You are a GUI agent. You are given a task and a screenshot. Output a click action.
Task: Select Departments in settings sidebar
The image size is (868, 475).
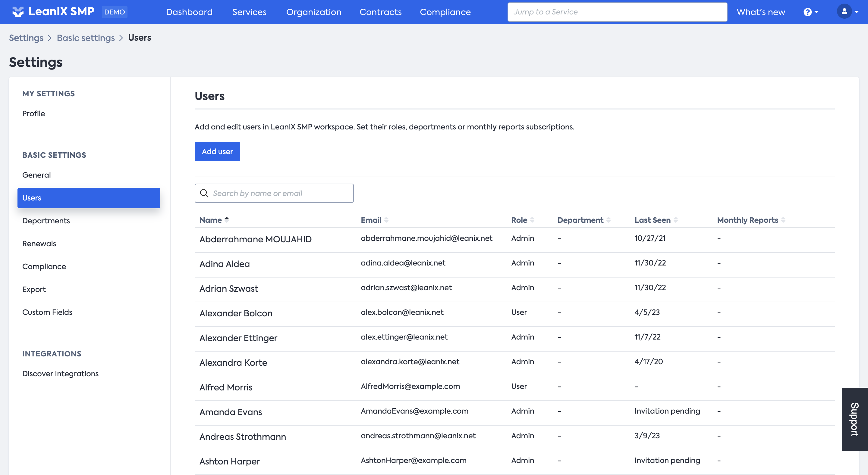point(46,221)
